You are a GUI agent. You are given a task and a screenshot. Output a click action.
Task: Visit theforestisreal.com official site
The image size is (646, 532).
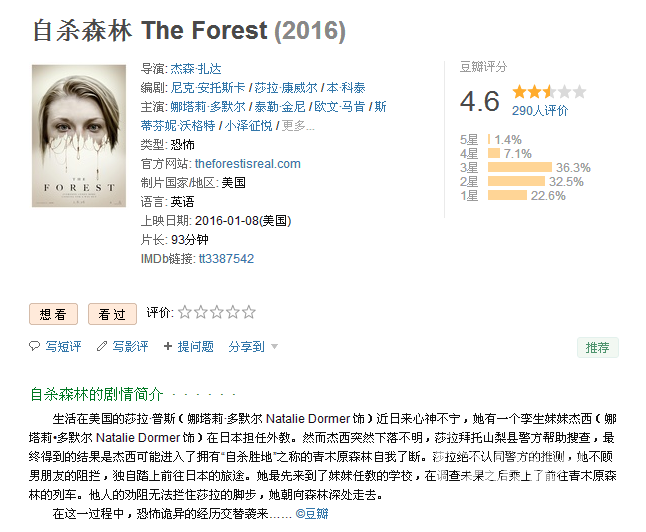248,164
